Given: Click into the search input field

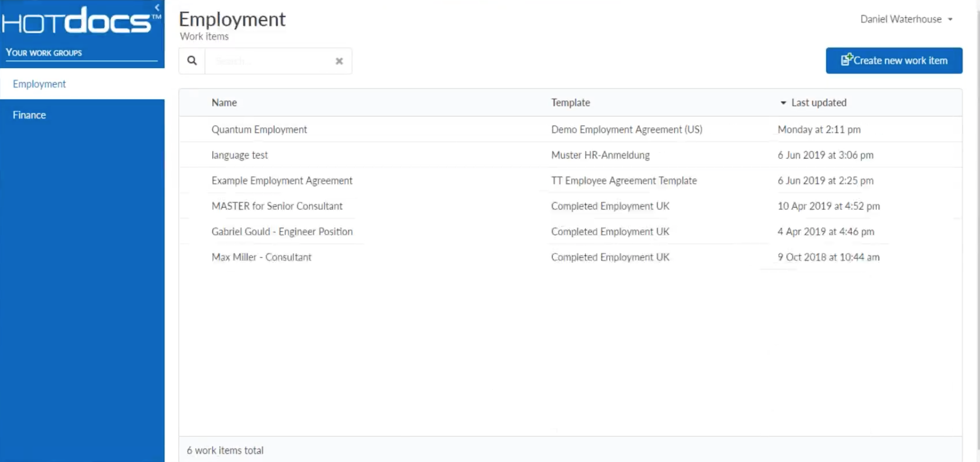Looking at the screenshot, I should tap(269, 61).
